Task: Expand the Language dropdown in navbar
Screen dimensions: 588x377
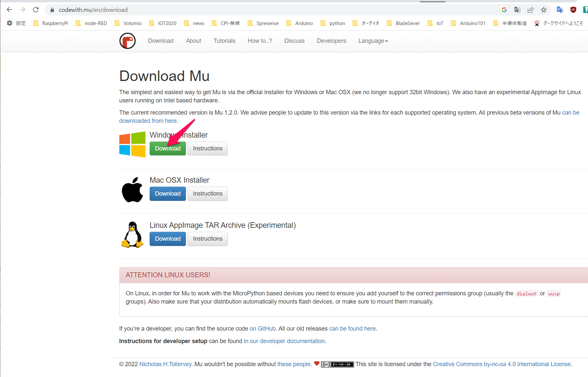Action: [x=373, y=41]
